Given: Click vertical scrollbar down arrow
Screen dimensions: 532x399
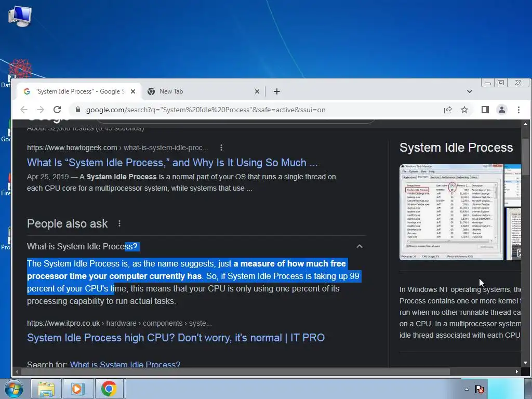Looking at the screenshot, I should 526,363.
